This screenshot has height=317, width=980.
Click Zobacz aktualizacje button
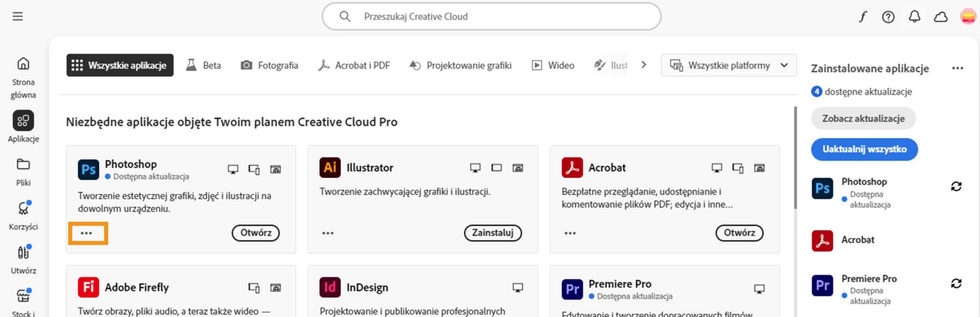pyautogui.click(x=863, y=118)
